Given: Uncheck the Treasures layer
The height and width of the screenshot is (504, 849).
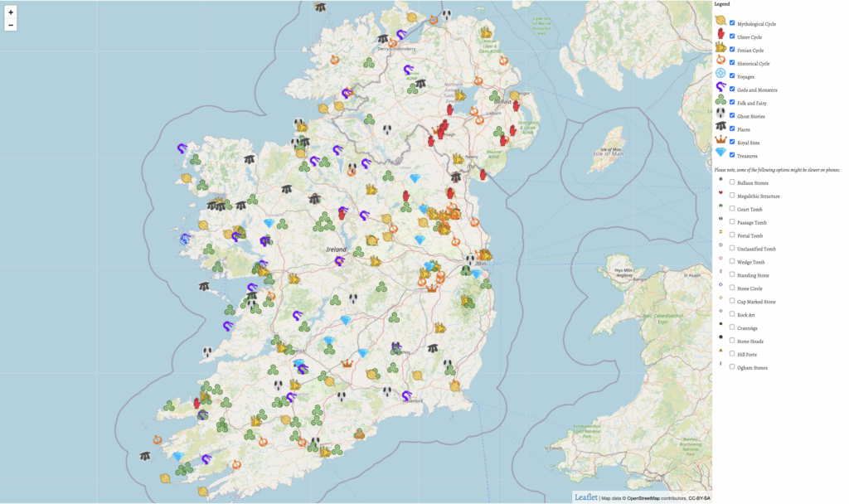Looking at the screenshot, I should point(732,155).
